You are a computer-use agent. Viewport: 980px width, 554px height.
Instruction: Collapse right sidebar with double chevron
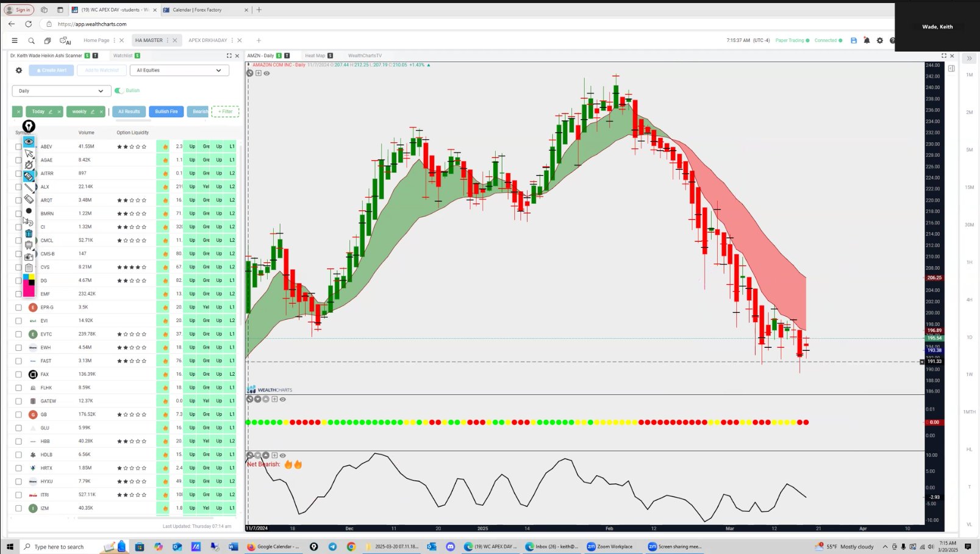[970, 59]
